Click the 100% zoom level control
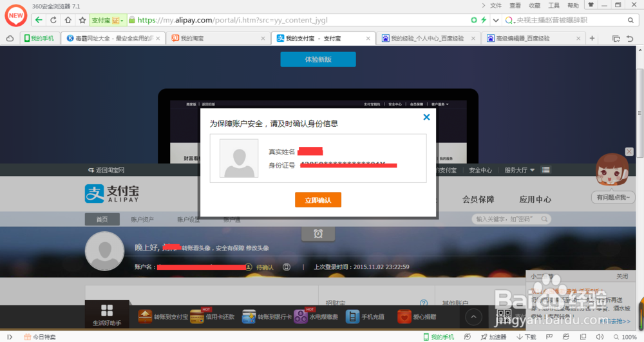 pos(625,337)
